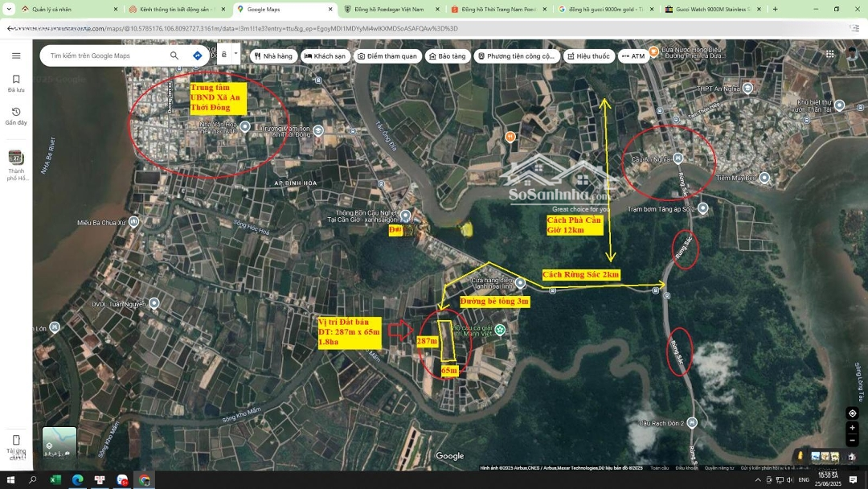Open the Chrome tab list dropdown arrow
Image resolution: width=868 pixels, height=489 pixels.
coord(8,9)
